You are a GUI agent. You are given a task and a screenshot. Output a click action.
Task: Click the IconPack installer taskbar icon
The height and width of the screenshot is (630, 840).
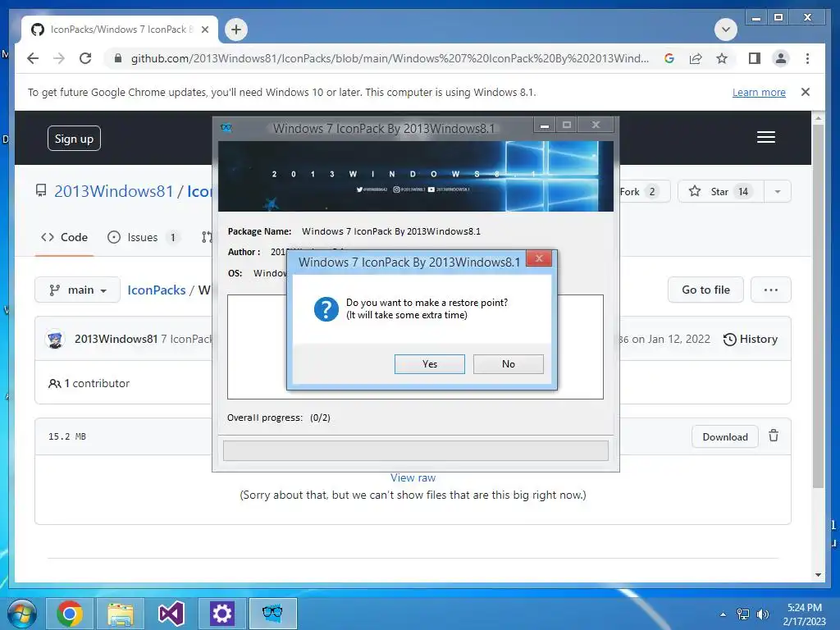(272, 614)
